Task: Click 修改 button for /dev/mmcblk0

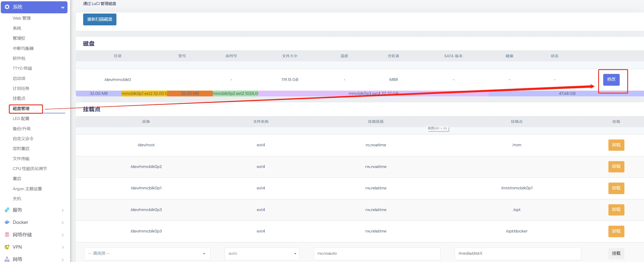Action: click(611, 79)
